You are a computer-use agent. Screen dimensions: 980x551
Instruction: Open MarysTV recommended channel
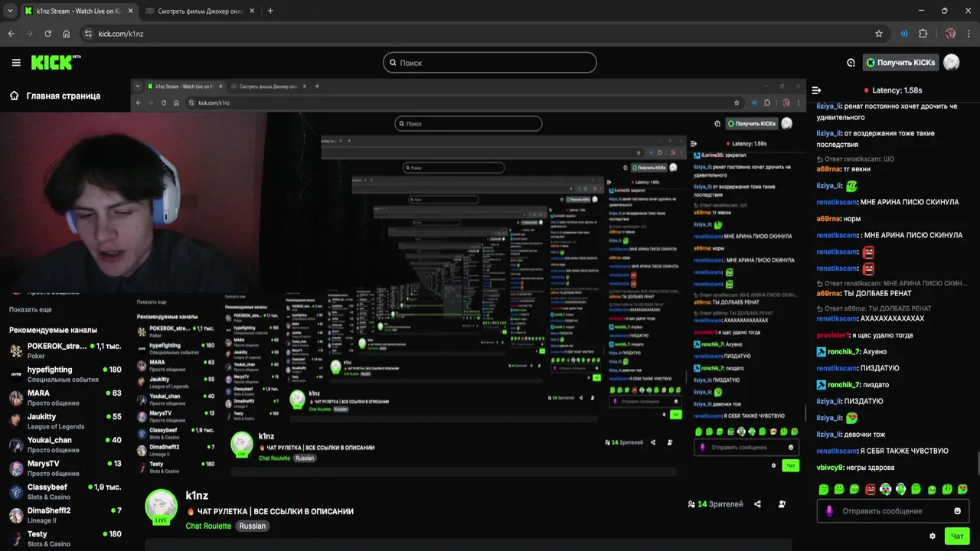pyautogui.click(x=65, y=468)
